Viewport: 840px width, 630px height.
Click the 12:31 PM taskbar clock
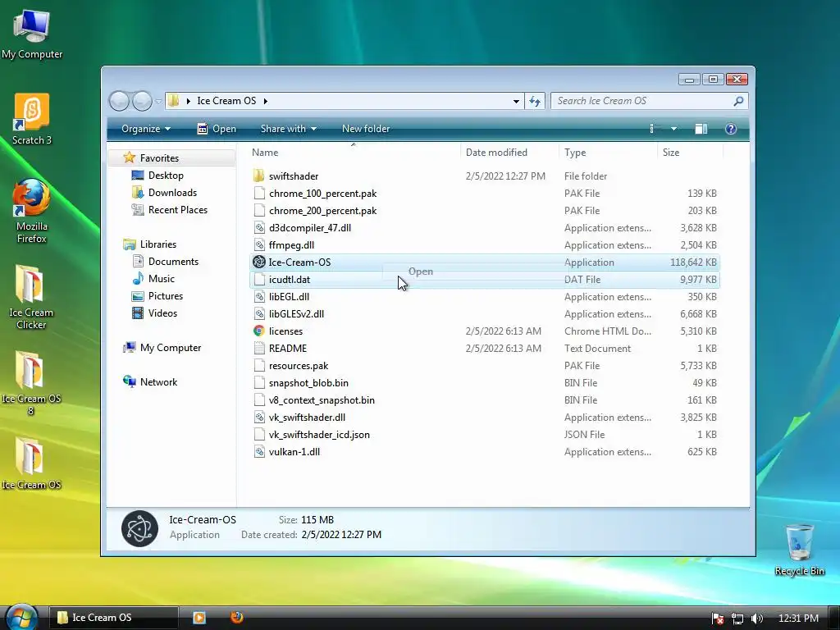click(798, 619)
